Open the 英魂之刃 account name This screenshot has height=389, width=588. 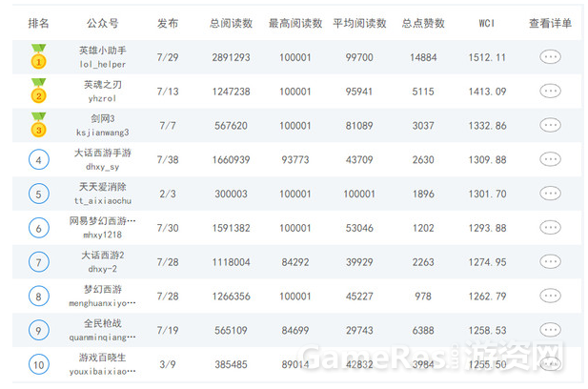(103, 85)
